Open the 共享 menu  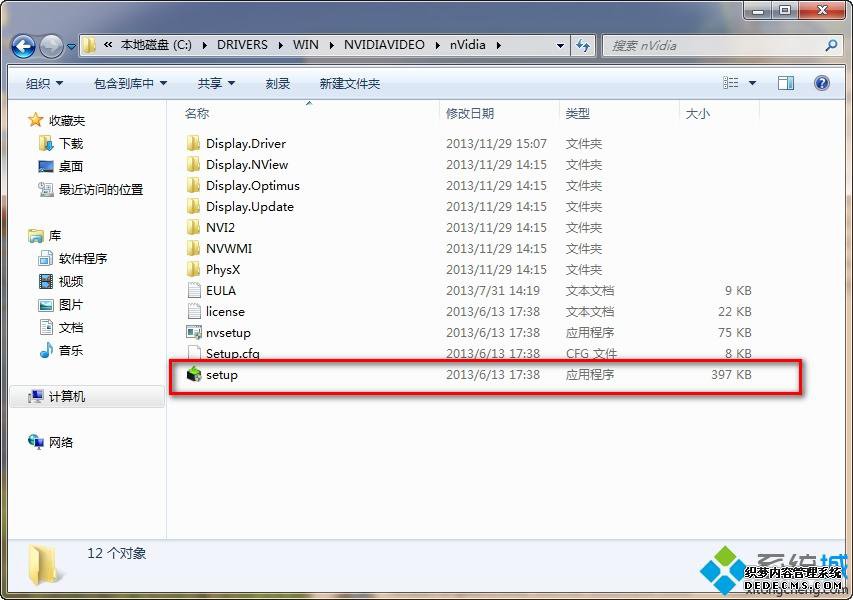tap(216, 83)
